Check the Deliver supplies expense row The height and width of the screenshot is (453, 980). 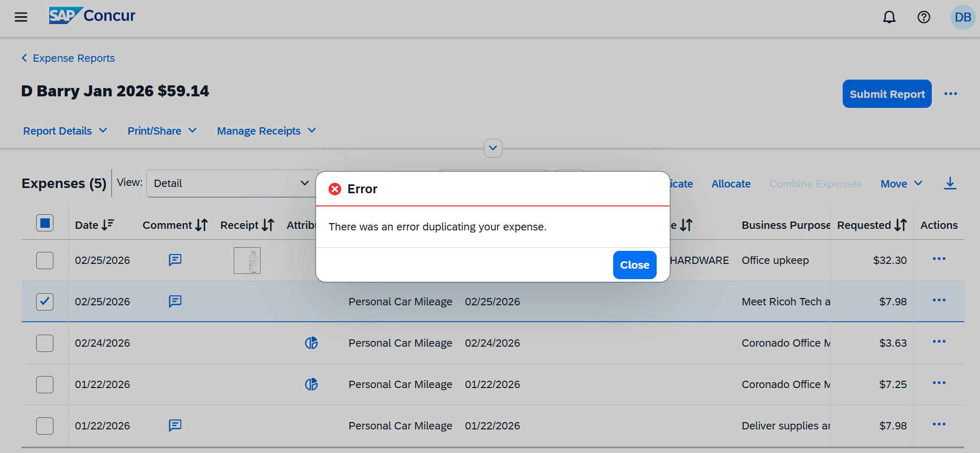(x=45, y=426)
